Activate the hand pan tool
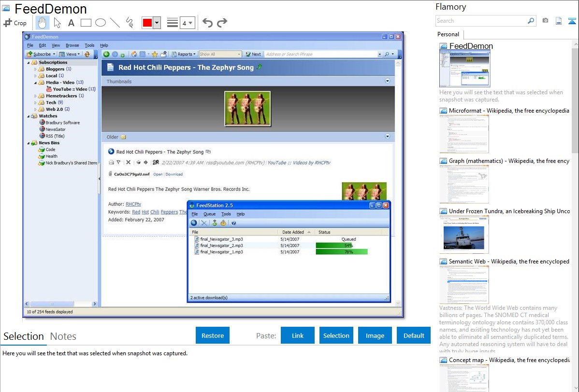 [x=42, y=23]
